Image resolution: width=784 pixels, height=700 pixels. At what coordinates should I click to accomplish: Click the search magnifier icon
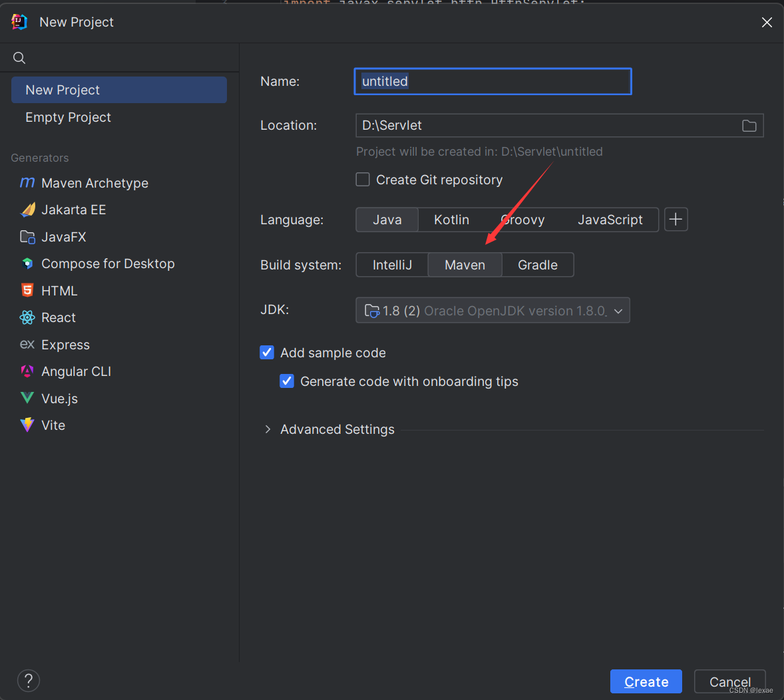[x=19, y=58]
